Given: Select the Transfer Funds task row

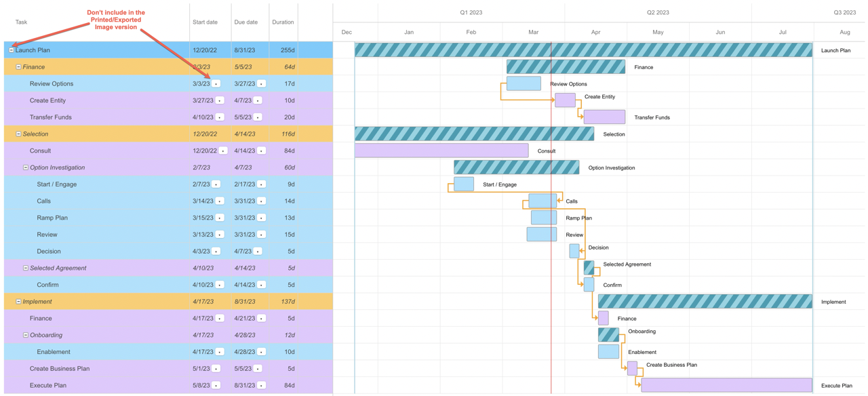Looking at the screenshot, I should (x=51, y=117).
